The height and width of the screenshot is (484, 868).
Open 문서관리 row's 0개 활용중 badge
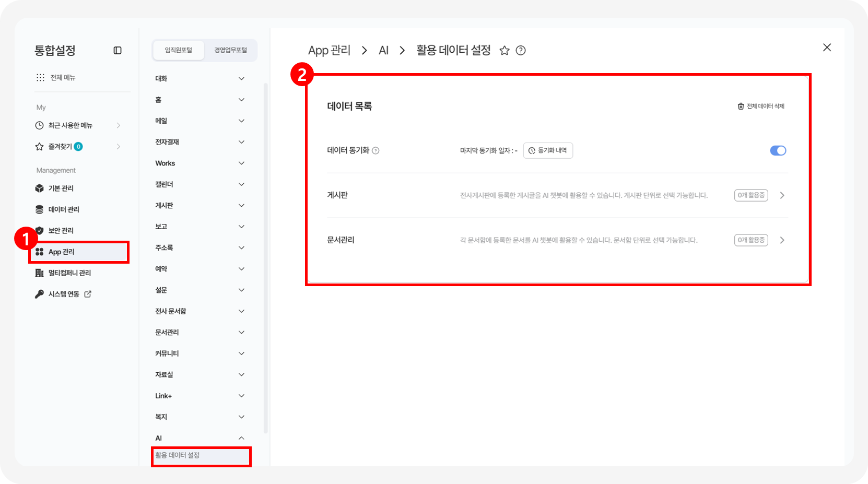(x=751, y=240)
